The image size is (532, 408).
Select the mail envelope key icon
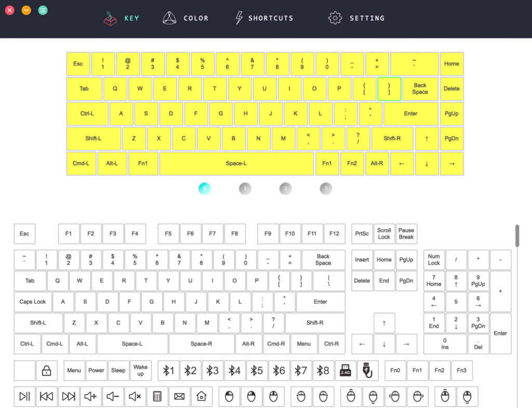(179, 396)
